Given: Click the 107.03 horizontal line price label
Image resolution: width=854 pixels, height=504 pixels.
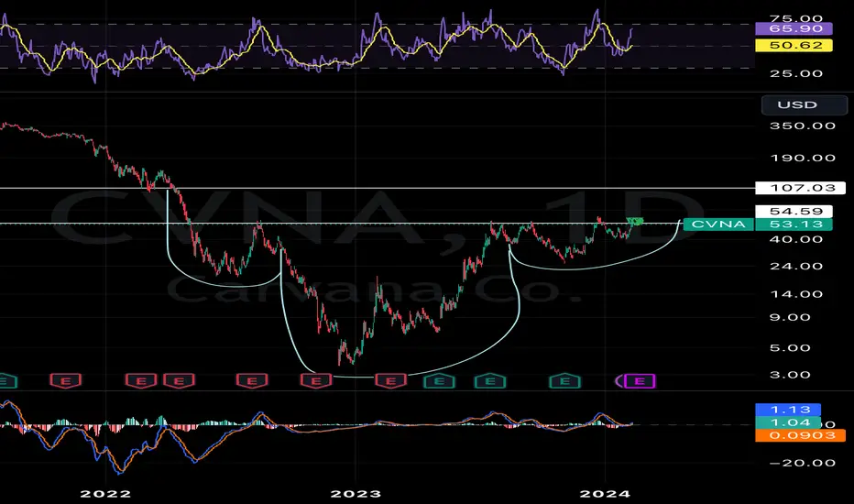Looking at the screenshot, I should click(801, 188).
